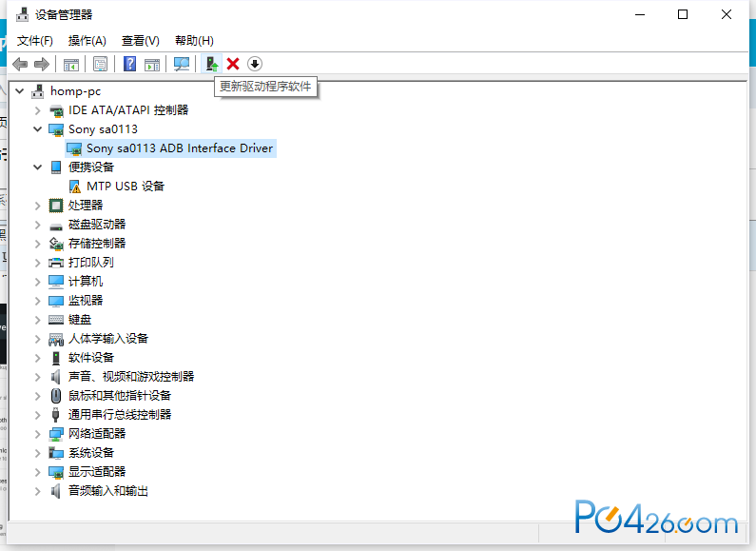
Task: Click Scan for hardware changes icon
Action: tap(182, 64)
